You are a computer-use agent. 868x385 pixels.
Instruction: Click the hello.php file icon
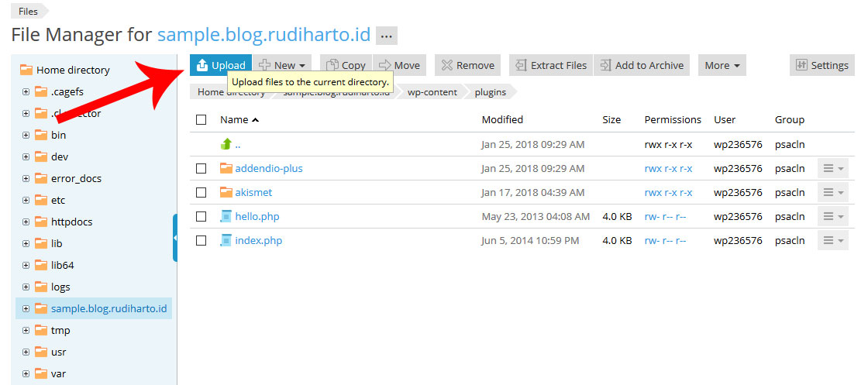[226, 216]
